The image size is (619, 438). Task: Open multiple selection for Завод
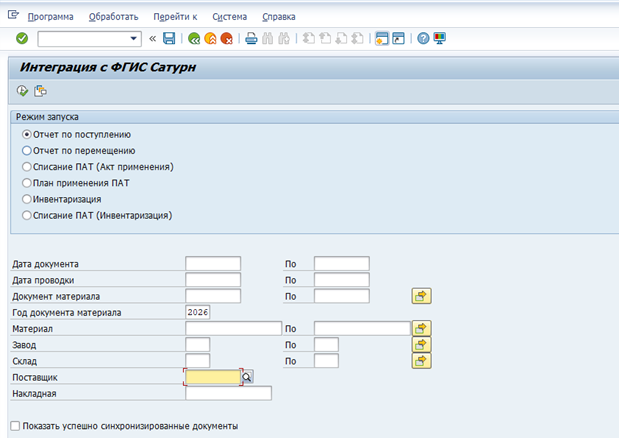click(421, 344)
